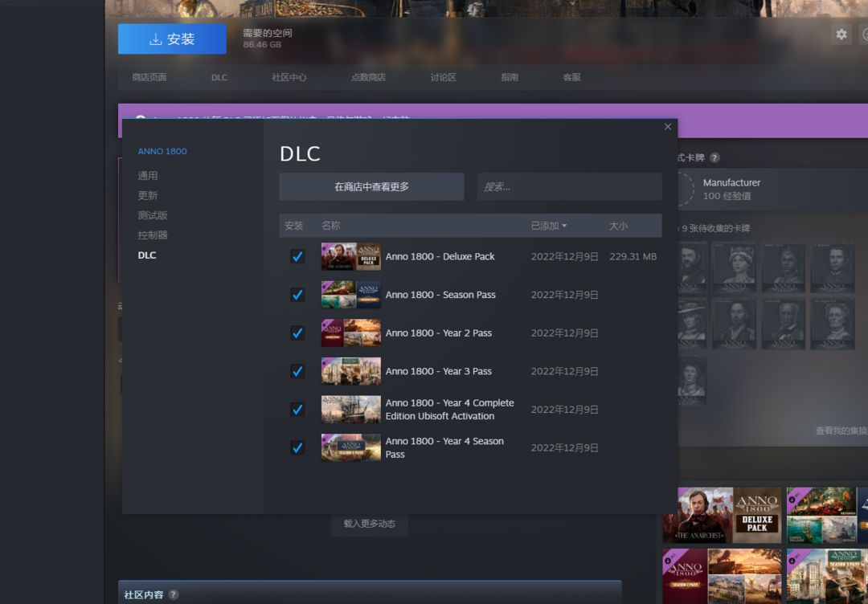
Task: Click the settings gear icon
Action: click(841, 35)
